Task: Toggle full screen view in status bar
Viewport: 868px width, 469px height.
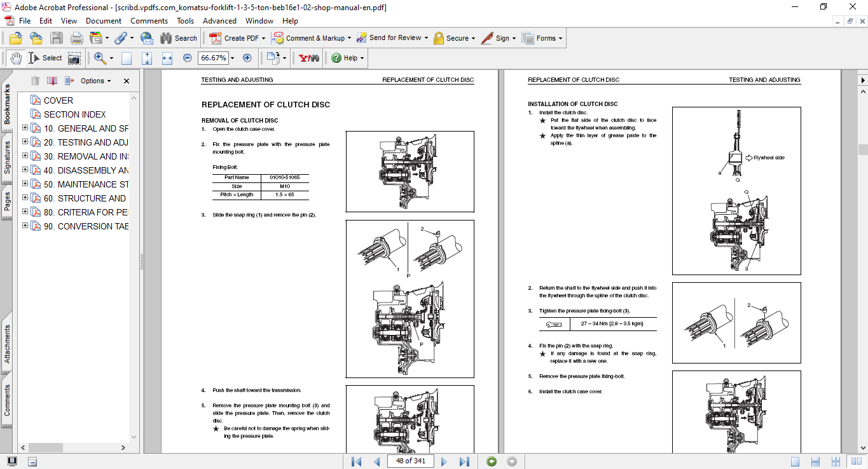Action: 12,461
